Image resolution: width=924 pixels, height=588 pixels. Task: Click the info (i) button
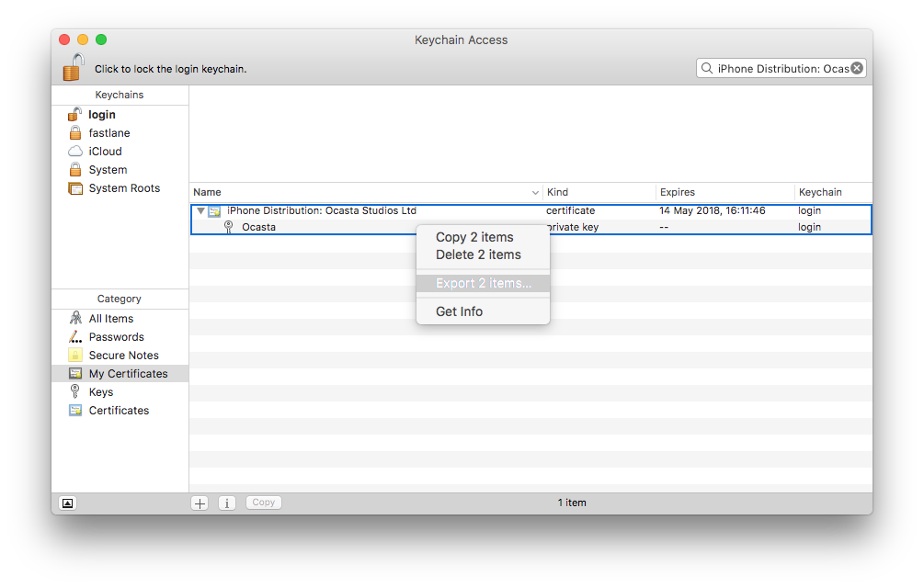tap(227, 503)
